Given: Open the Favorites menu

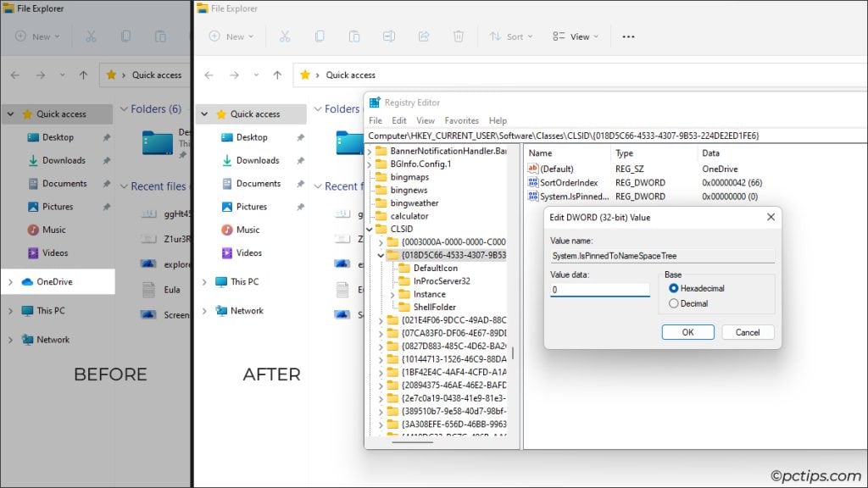Looking at the screenshot, I should pyautogui.click(x=463, y=120).
